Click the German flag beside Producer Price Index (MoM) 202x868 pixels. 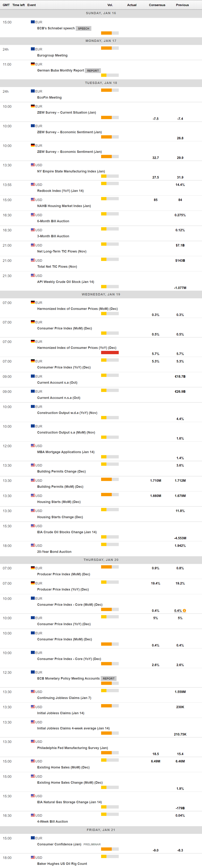click(x=33, y=568)
